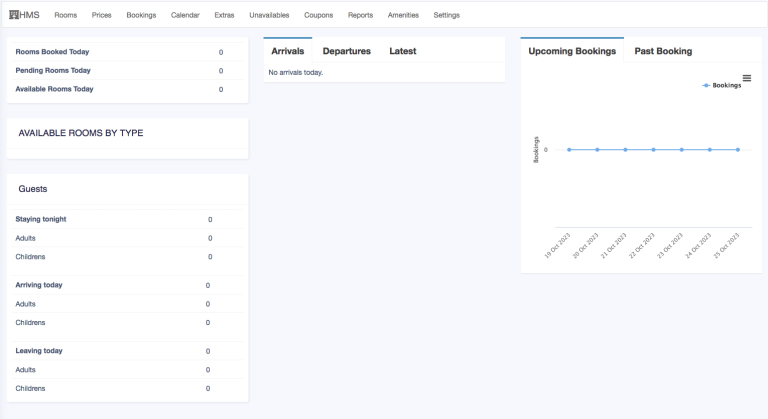Image resolution: width=768 pixels, height=419 pixels.
Task: Switch to the Latest tab
Action: click(x=403, y=51)
